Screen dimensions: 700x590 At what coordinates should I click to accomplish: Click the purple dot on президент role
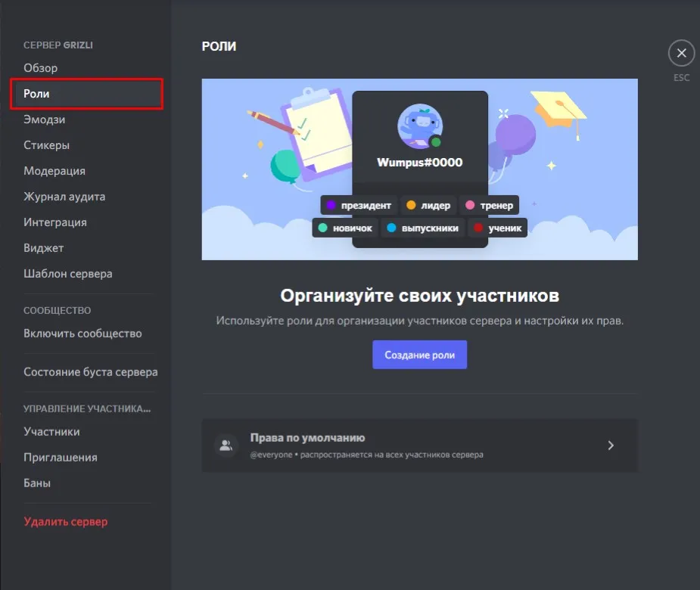pos(331,205)
